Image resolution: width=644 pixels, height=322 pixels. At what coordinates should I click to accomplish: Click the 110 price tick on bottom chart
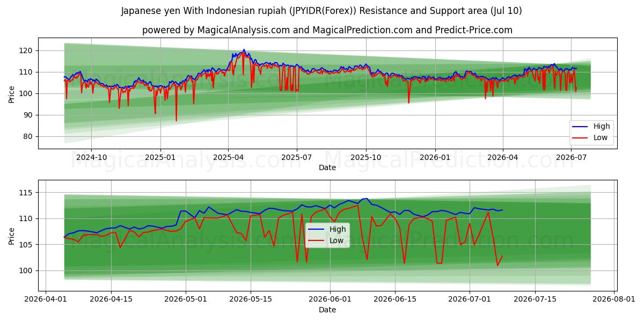pos(27,218)
